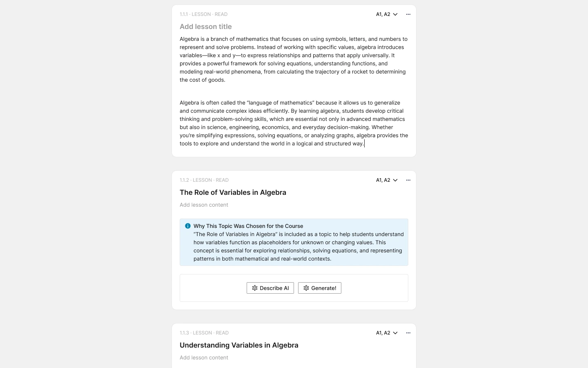Click 'Add lesson content' under Understanding Variables

coord(204,358)
